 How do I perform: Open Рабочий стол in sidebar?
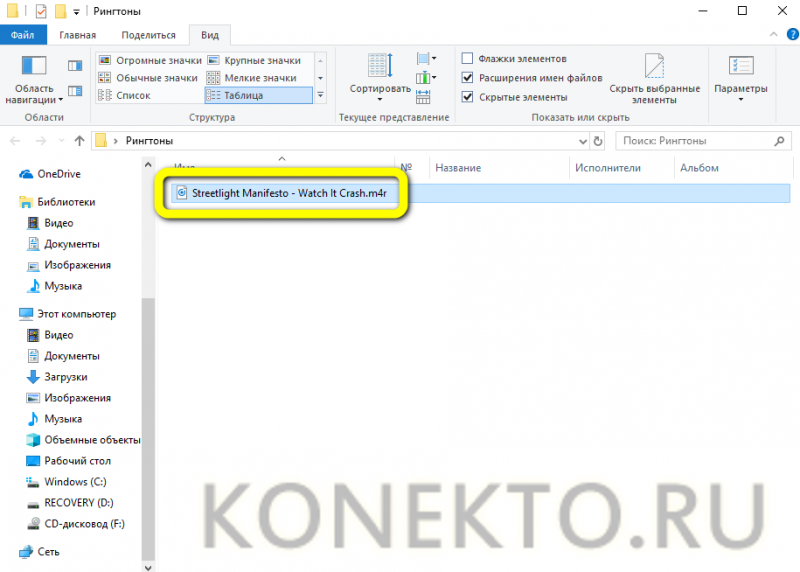[x=68, y=461]
